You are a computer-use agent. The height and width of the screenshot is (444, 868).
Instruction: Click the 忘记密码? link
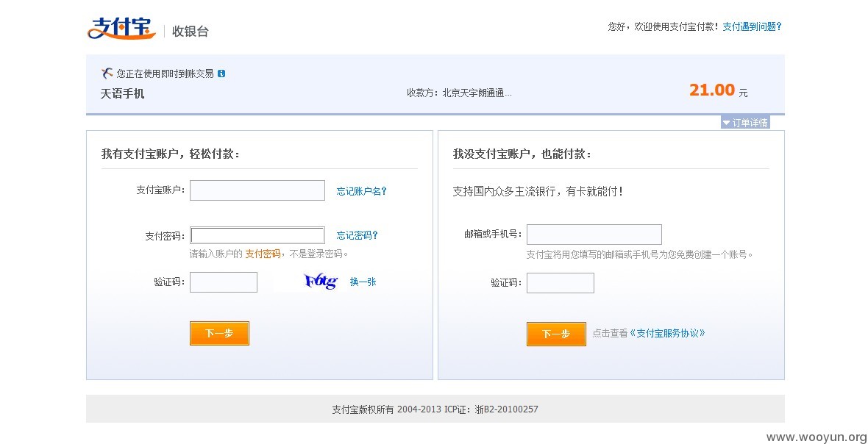tap(357, 235)
